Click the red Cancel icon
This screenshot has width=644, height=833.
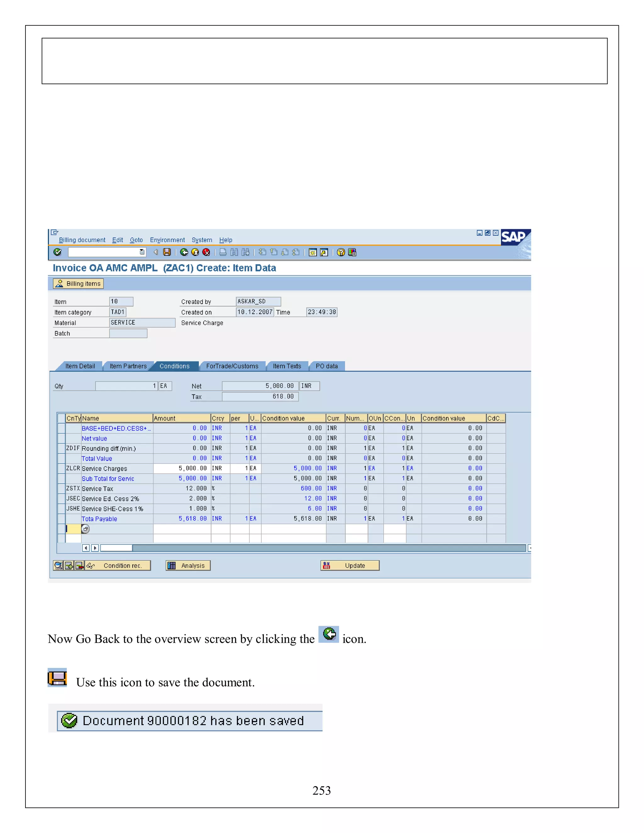(206, 252)
